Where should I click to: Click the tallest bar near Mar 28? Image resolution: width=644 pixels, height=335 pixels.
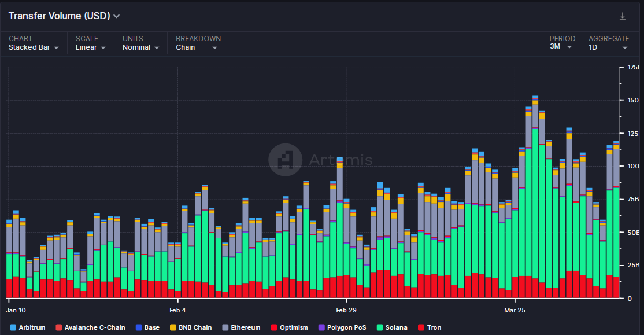[x=535, y=197]
